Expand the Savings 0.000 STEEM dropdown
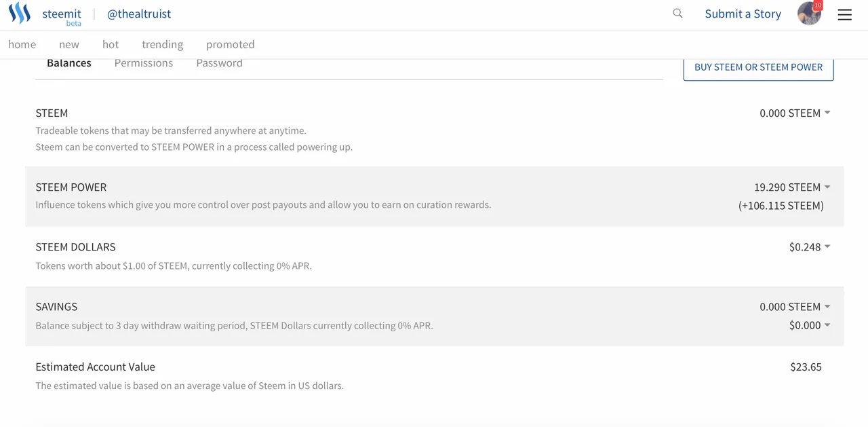 795,307
